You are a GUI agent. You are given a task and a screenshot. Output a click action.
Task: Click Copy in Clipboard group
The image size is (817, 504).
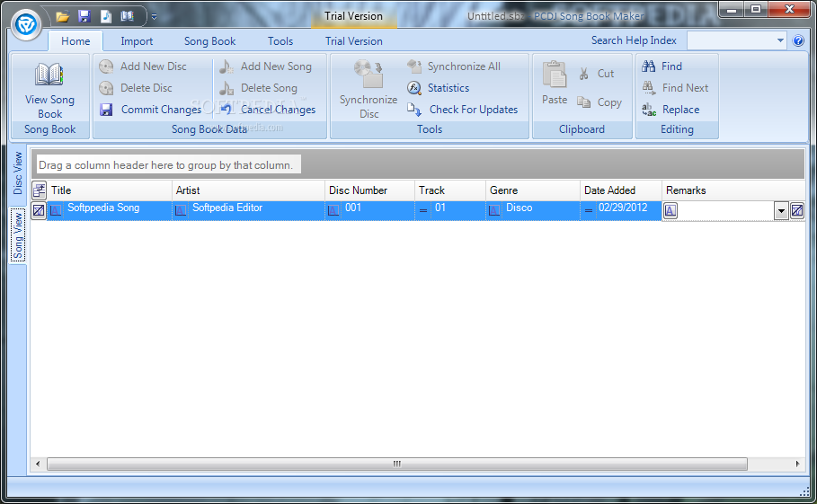click(599, 102)
